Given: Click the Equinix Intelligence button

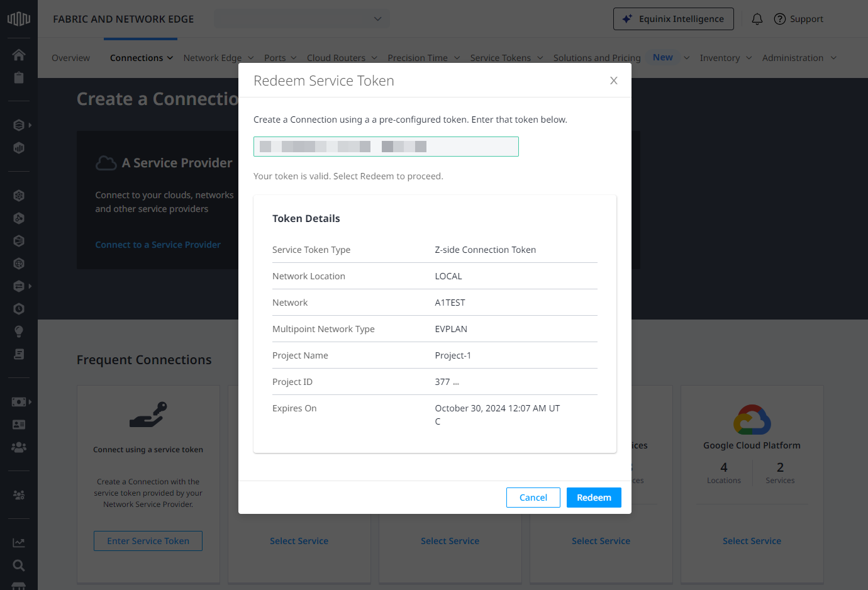Looking at the screenshot, I should (x=673, y=19).
